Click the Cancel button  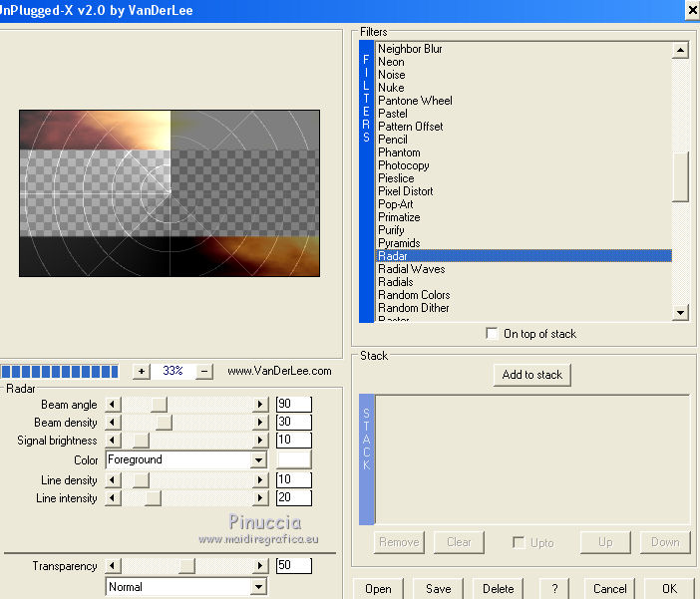(610, 589)
